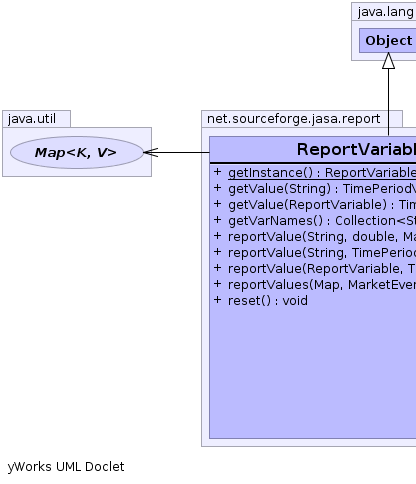Click the inheritance triangle arrowhead below Object
Viewport: 416px width, 484px height.
(388, 61)
